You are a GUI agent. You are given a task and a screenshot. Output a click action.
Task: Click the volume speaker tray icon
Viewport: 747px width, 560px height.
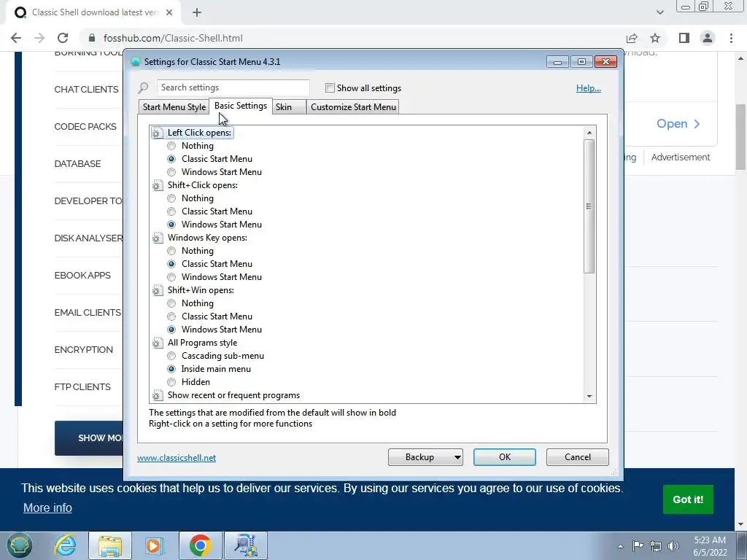(673, 546)
